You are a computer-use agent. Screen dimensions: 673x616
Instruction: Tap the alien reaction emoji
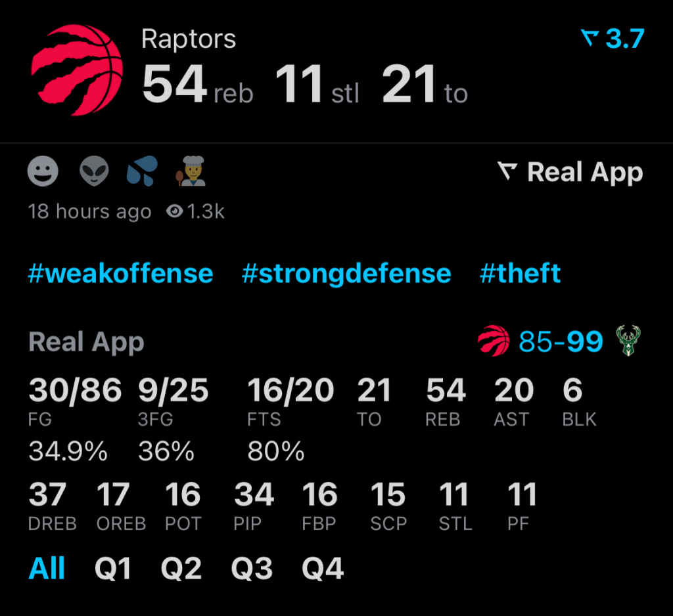pyautogui.click(x=93, y=172)
